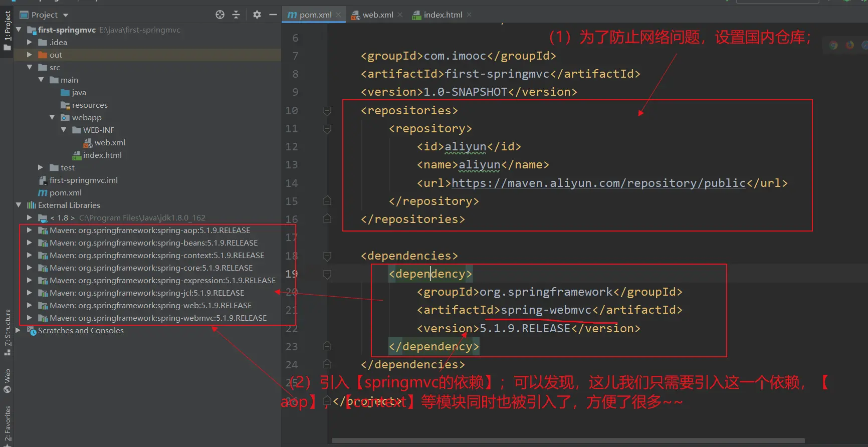Screen dimensions: 868x447
Task: Click the locate/scroll from source target icon
Action: point(220,15)
